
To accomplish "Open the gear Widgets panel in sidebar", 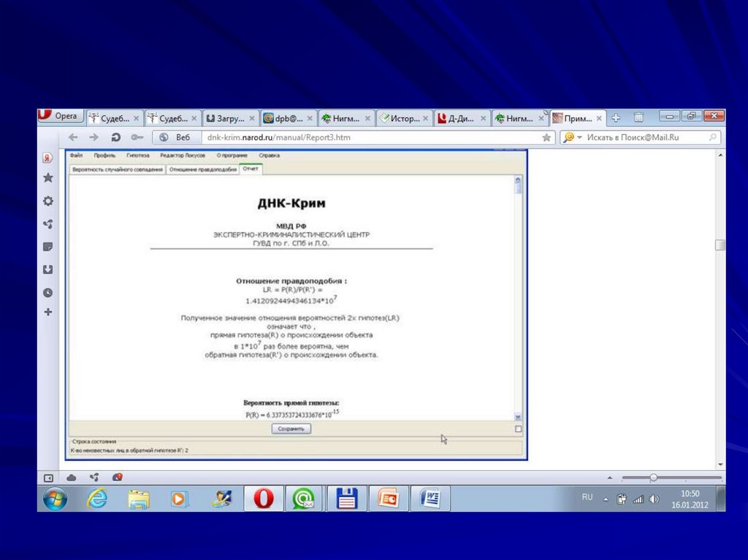I will tap(48, 201).
